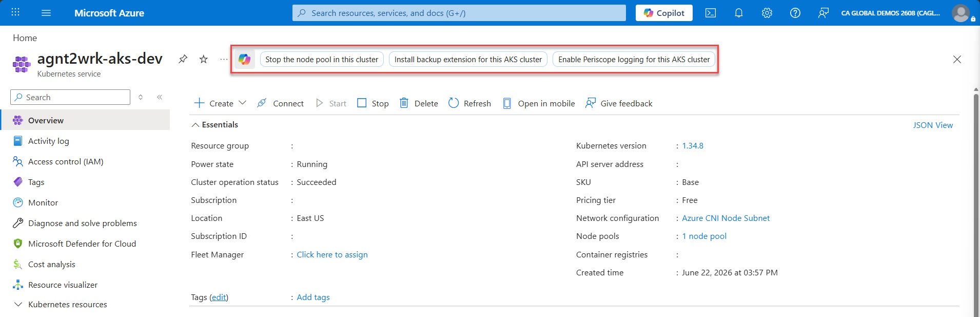
Task: Toggle expand/collapse all menu sections
Action: point(141,97)
